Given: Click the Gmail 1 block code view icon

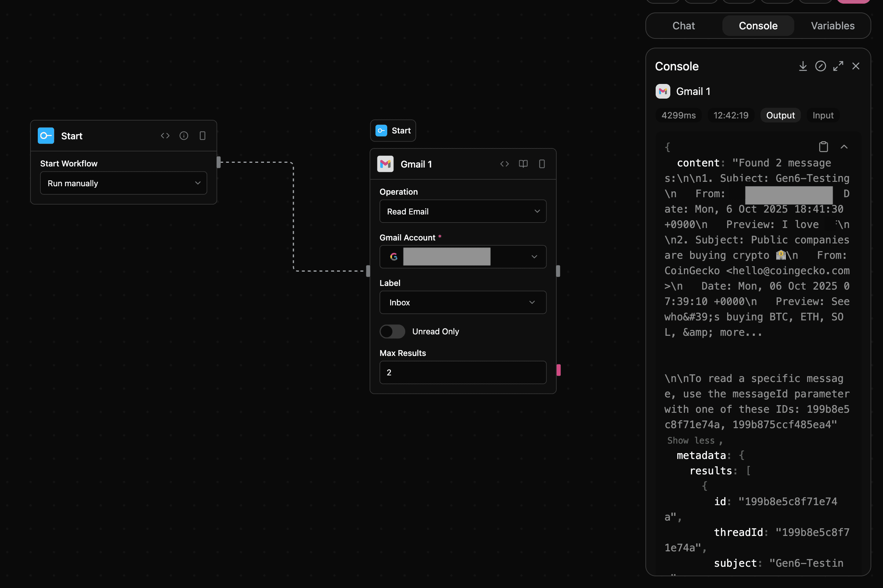Looking at the screenshot, I should click(505, 164).
